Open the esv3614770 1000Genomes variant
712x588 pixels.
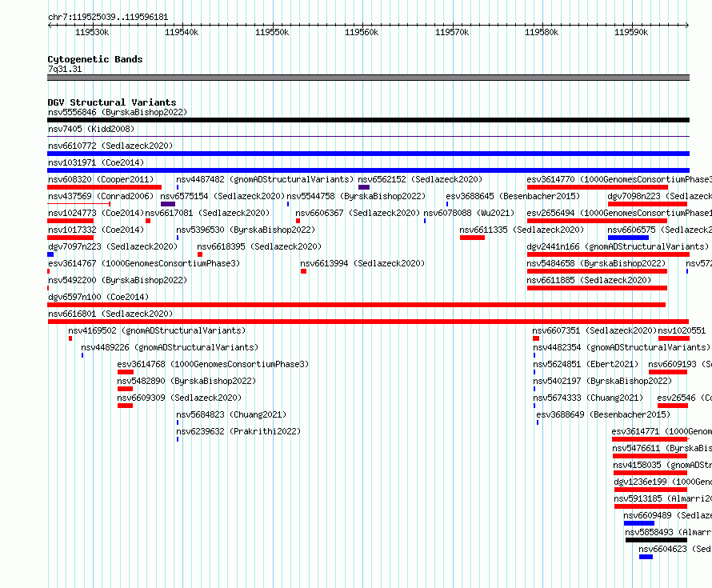[x=619, y=179]
